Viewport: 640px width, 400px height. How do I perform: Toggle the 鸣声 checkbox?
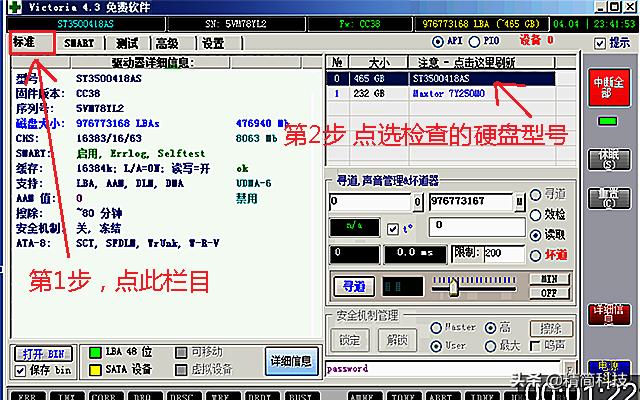(535, 346)
